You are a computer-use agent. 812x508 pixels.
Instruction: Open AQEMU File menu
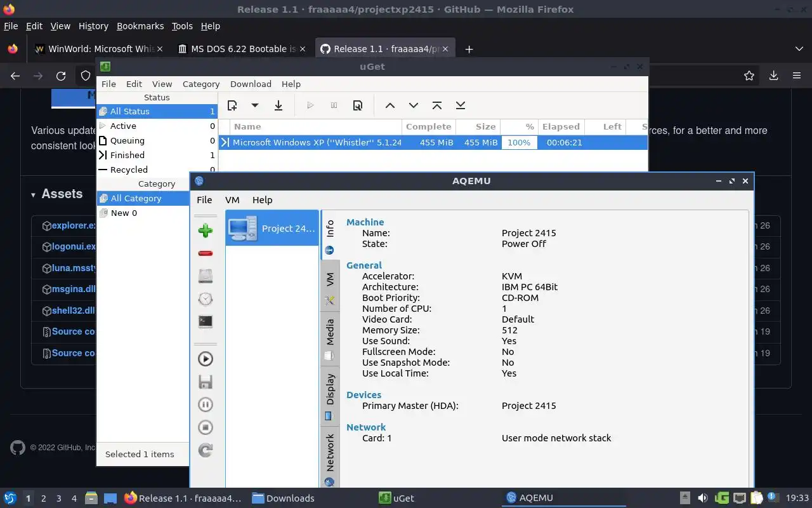tap(204, 199)
